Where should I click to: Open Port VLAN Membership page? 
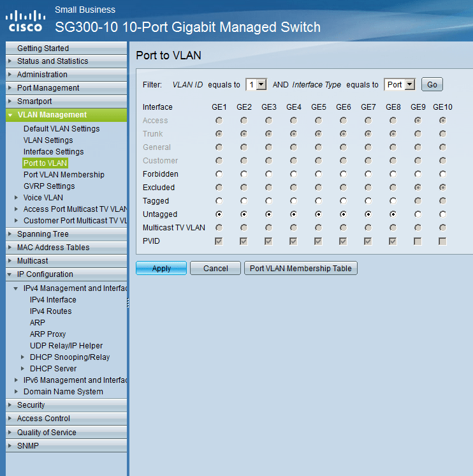[x=64, y=175]
